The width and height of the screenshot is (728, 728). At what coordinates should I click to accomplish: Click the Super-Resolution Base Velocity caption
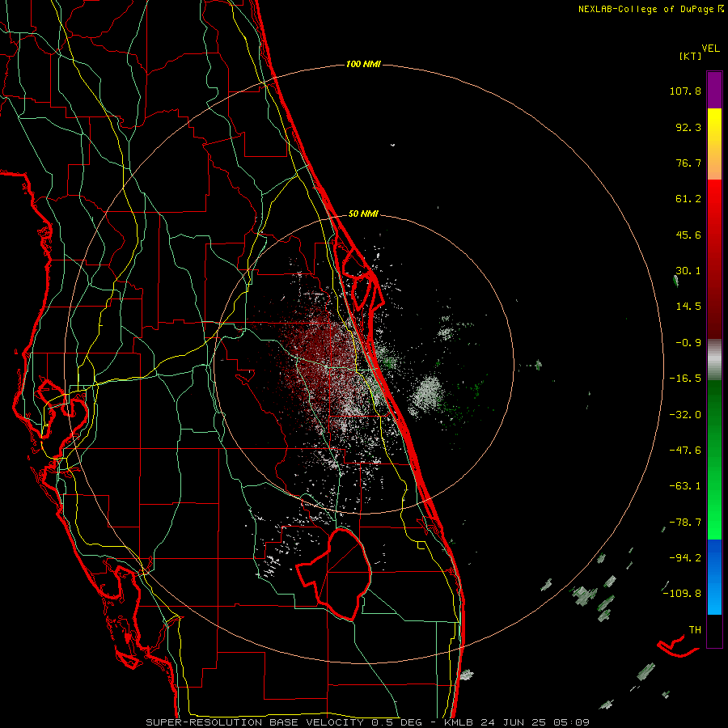(x=367, y=722)
